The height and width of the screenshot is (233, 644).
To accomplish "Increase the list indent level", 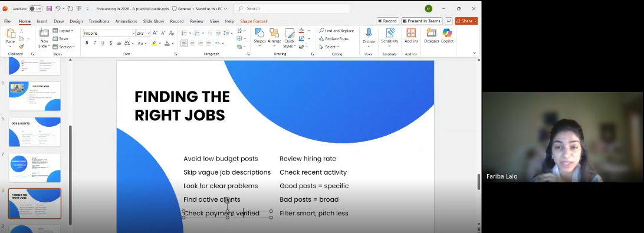I will click(x=218, y=33).
